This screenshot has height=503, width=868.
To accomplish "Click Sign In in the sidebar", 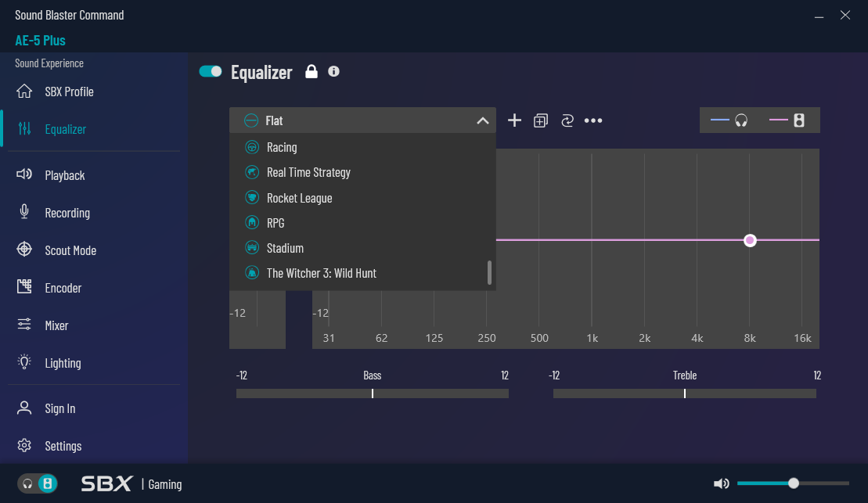I will (59, 409).
